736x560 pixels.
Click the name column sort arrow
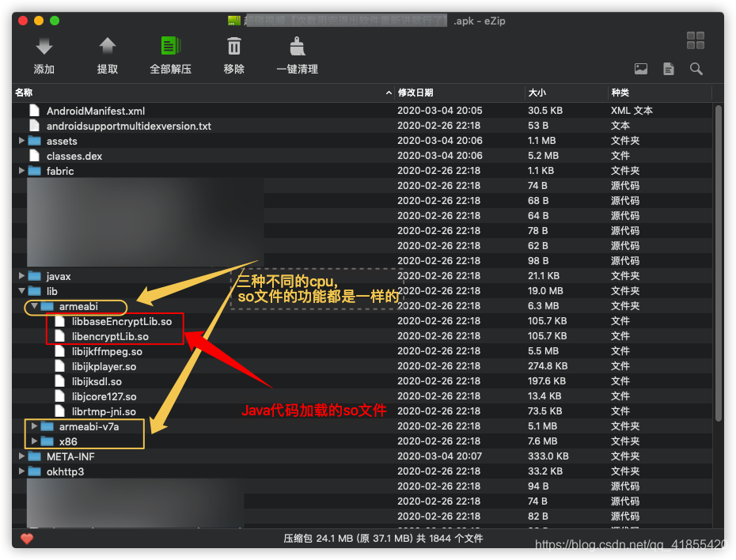tap(389, 93)
